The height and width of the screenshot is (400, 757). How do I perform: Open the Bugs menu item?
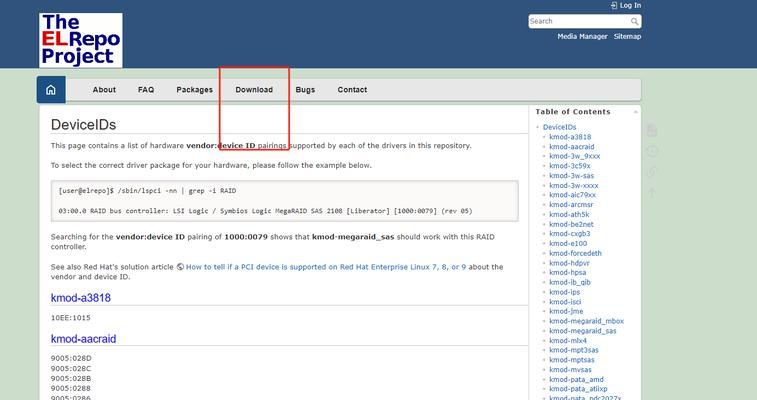tap(305, 90)
